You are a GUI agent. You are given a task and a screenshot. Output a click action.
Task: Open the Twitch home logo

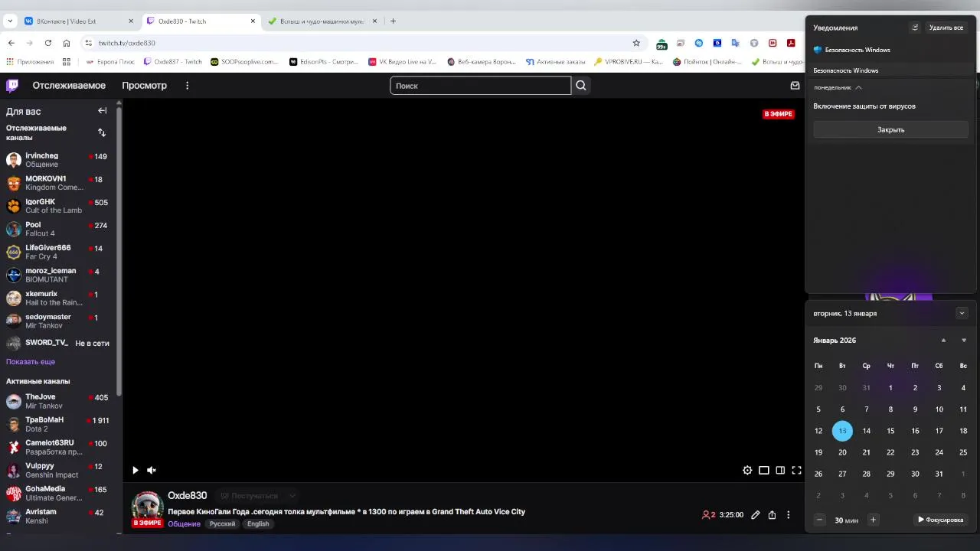click(12, 86)
